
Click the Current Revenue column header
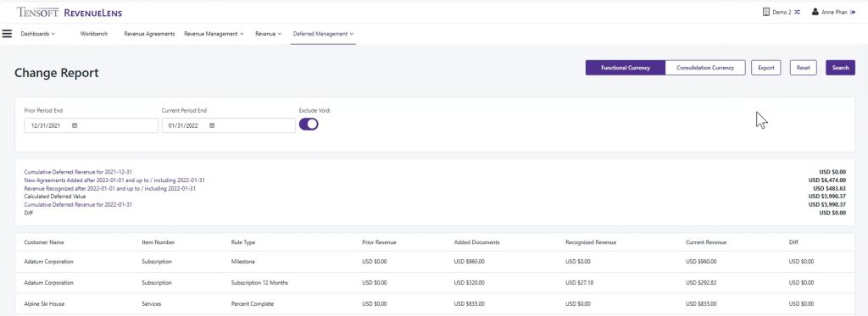[x=706, y=242]
